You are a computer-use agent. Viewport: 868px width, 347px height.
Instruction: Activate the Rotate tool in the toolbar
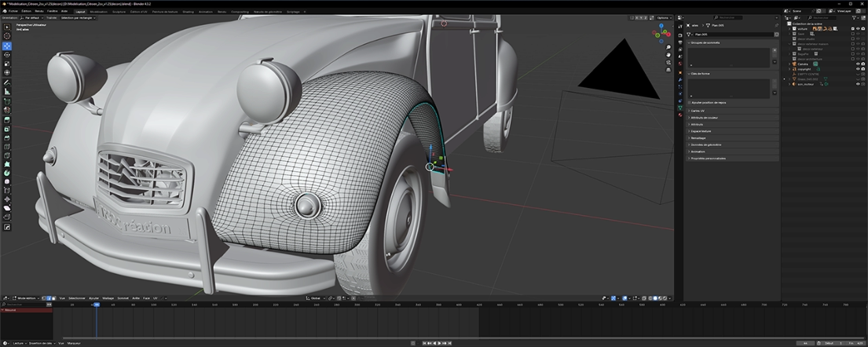point(7,55)
